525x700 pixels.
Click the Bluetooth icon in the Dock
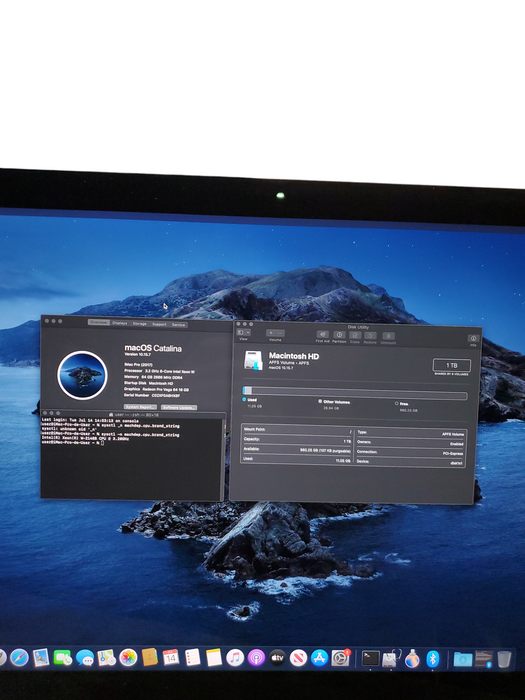coord(432,659)
